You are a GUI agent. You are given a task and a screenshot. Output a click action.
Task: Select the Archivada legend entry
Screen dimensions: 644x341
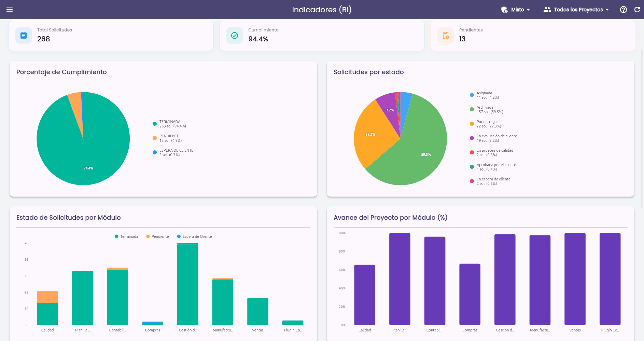pos(487,109)
